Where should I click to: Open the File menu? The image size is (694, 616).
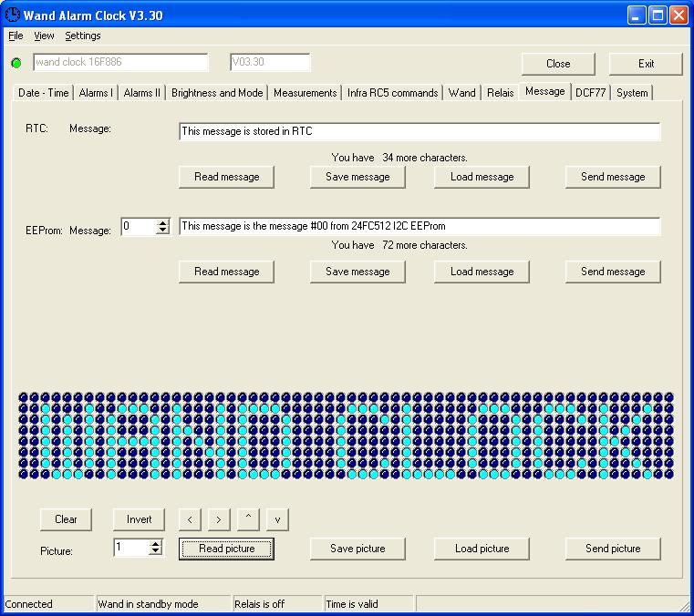tap(16, 36)
